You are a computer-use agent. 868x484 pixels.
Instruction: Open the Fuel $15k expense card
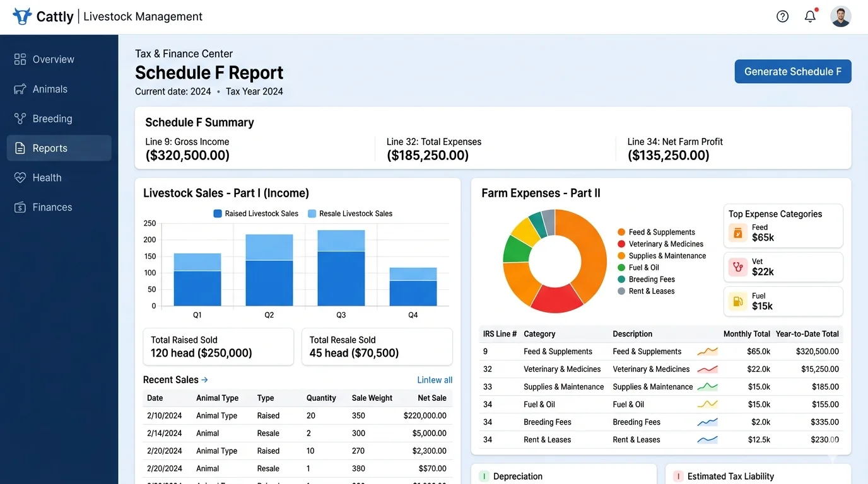tap(783, 301)
